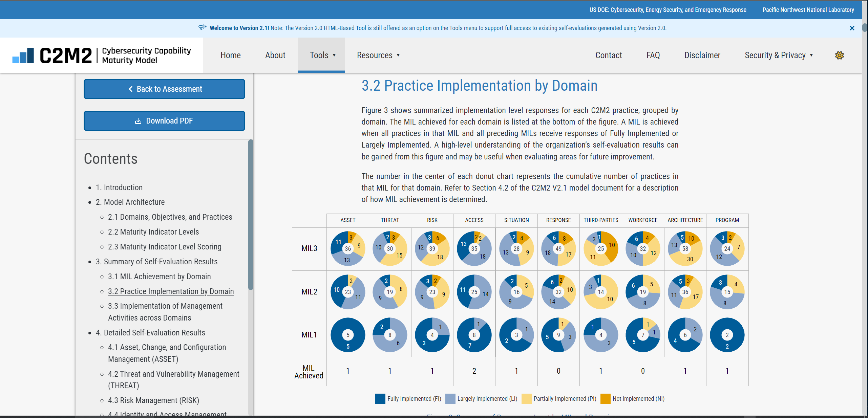Click the Back to Assessment button
The image size is (868, 418).
[164, 89]
